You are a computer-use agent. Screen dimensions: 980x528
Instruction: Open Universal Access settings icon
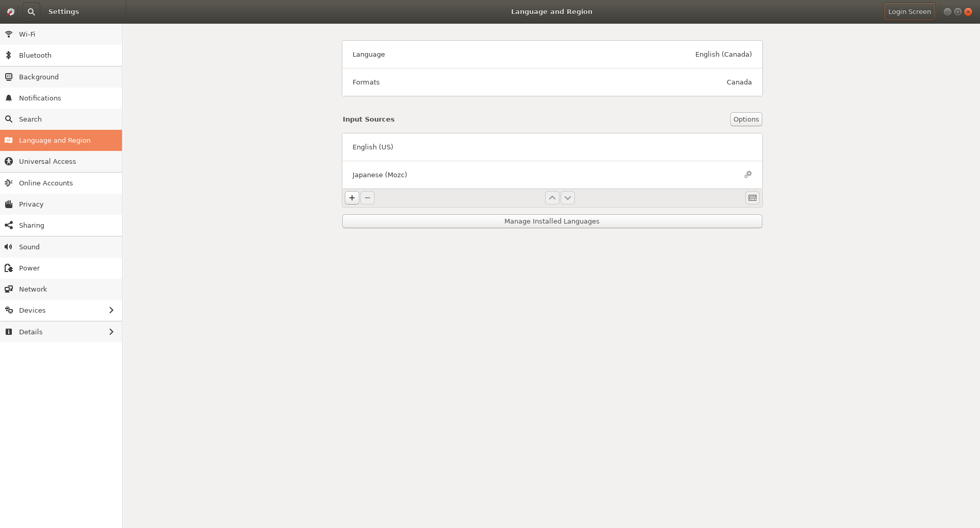[8, 161]
